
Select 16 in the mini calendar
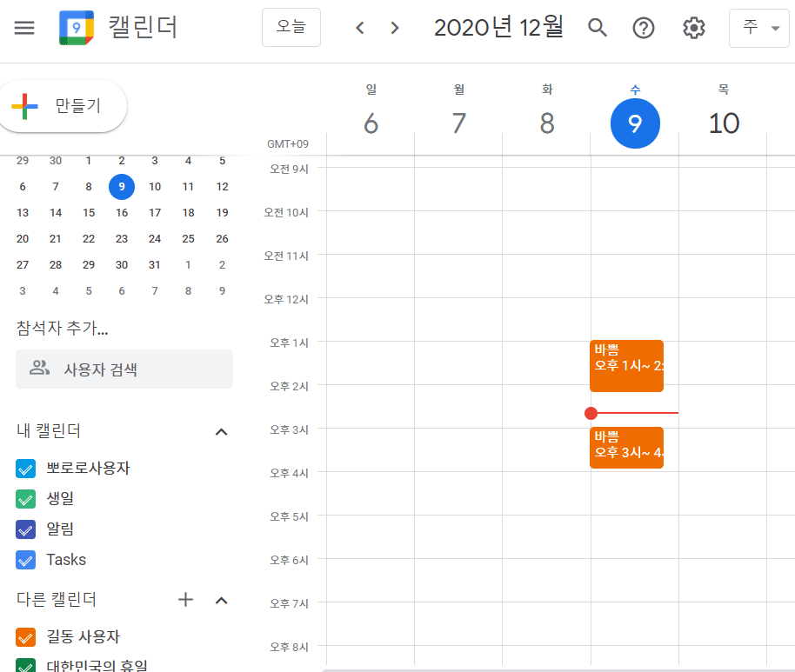point(122,213)
